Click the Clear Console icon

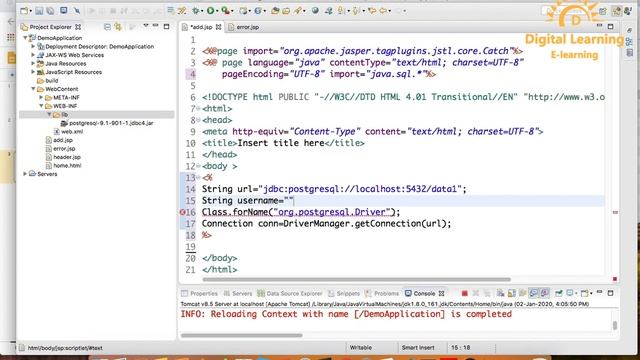500,293
